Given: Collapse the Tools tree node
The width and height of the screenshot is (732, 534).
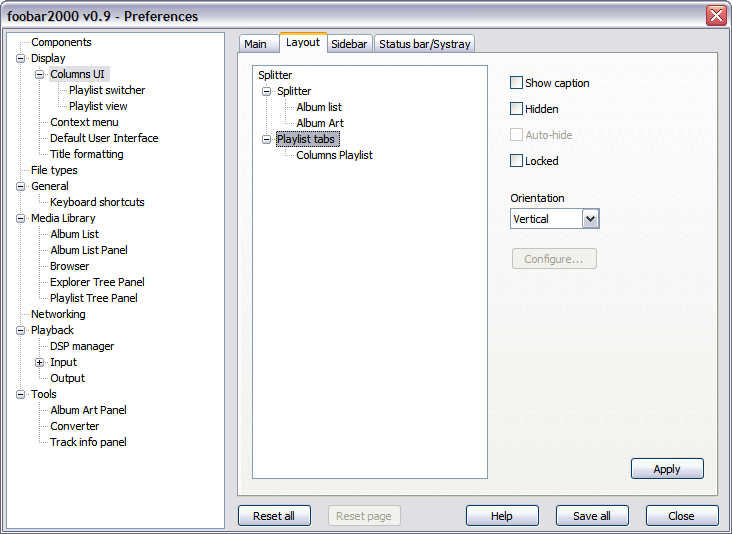Looking at the screenshot, I should point(21,394).
